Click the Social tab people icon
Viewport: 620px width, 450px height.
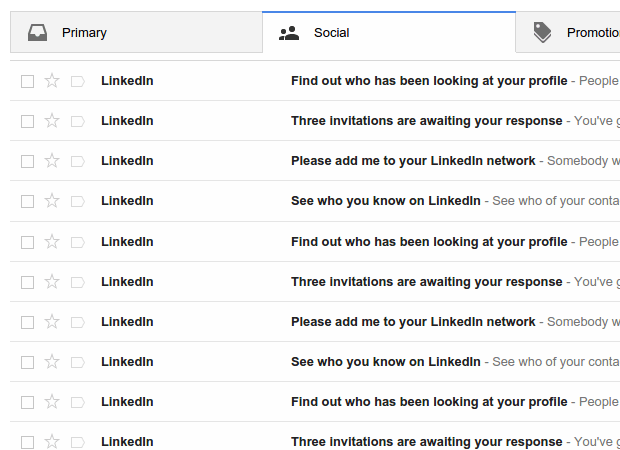(x=289, y=33)
